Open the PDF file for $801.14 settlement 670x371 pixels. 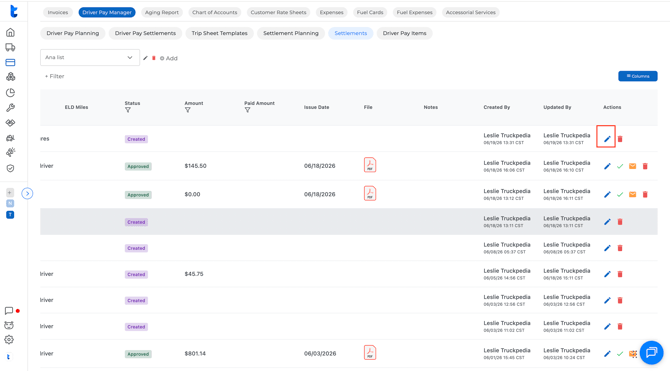pyautogui.click(x=370, y=353)
